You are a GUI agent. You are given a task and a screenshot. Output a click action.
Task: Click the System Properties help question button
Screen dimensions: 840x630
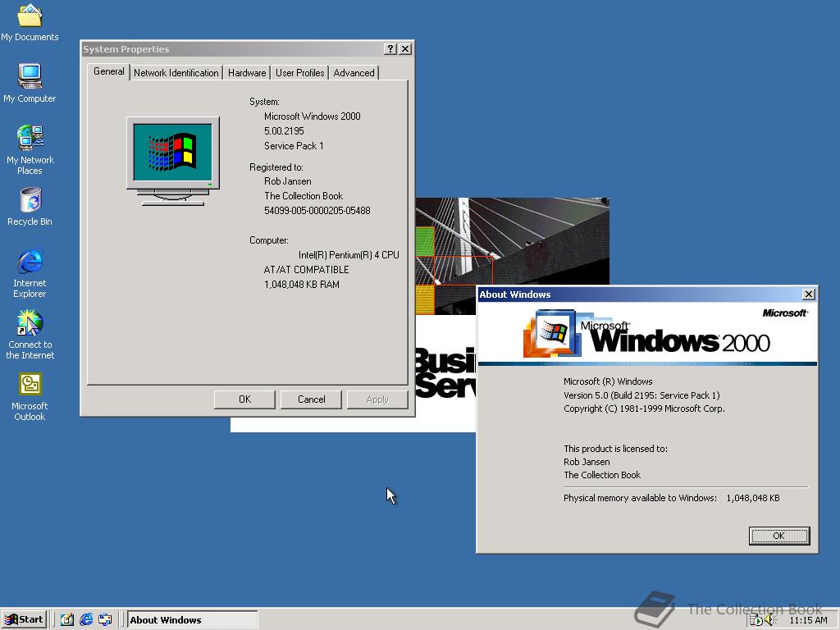pos(390,48)
